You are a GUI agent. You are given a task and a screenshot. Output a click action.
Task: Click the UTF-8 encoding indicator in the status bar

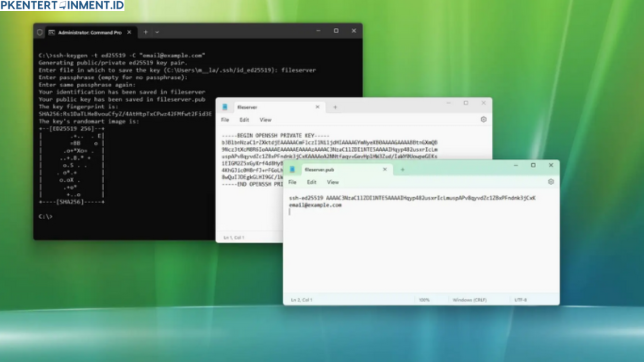(x=520, y=299)
